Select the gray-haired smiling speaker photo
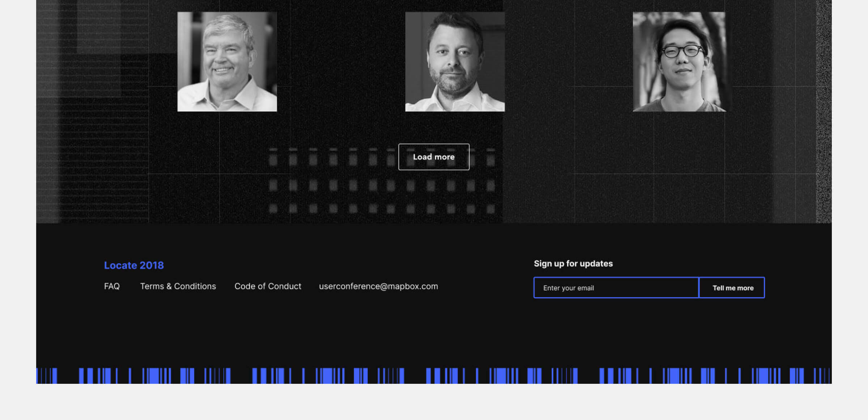The image size is (868, 420). point(227,62)
